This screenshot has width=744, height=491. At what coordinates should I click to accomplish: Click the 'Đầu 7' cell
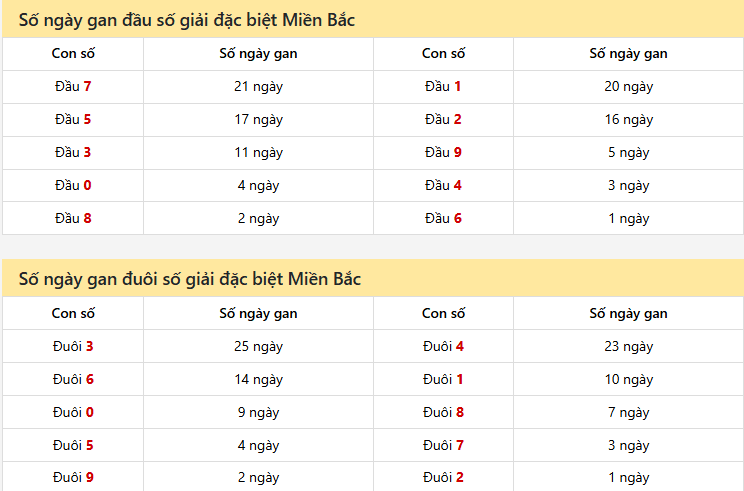[x=73, y=87]
